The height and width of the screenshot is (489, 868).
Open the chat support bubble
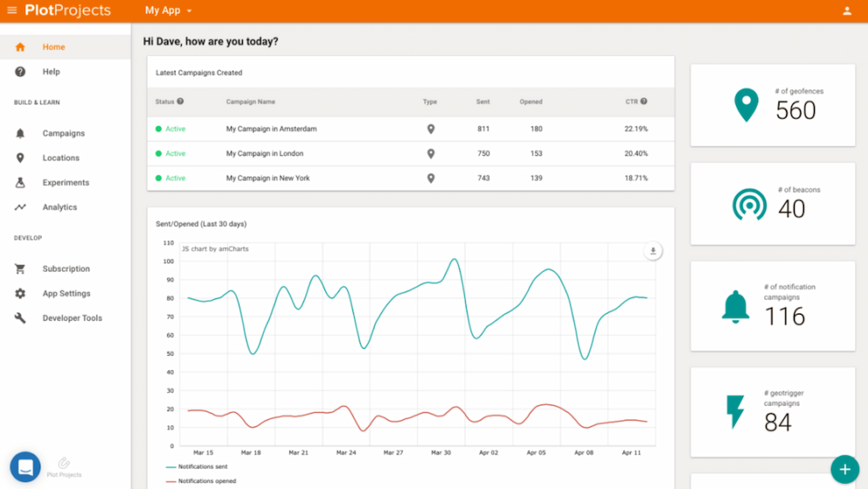[25, 467]
